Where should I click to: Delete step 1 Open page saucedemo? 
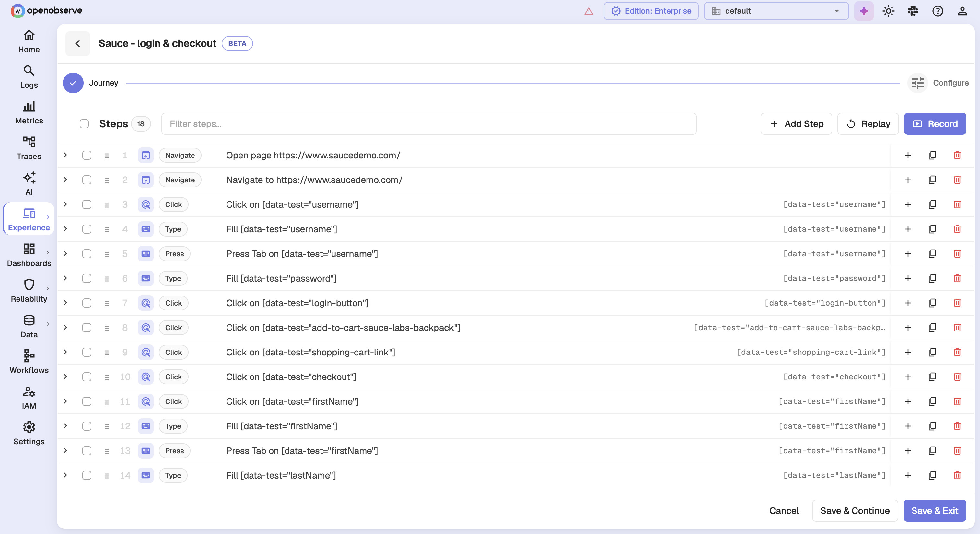pos(957,155)
